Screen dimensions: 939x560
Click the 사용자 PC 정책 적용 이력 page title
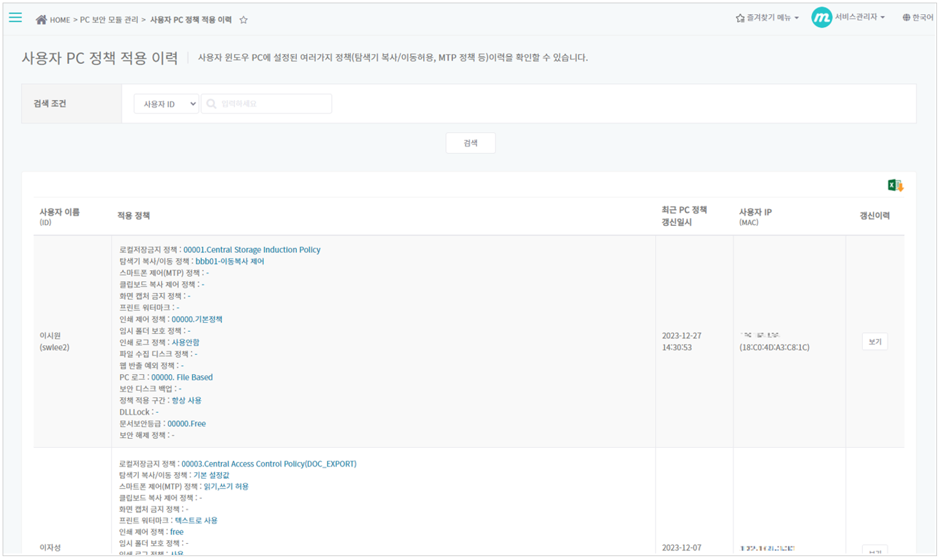click(x=99, y=57)
